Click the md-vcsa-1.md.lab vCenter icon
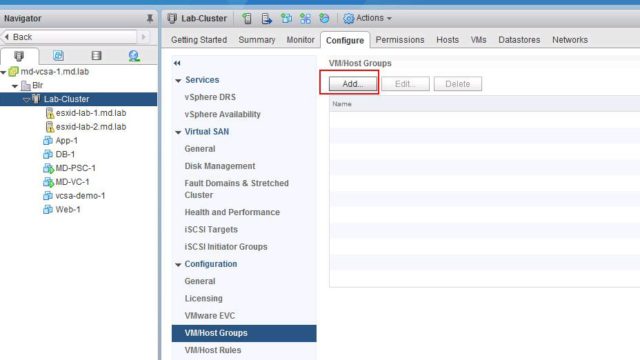Image resolution: width=640 pixels, height=360 pixels. [x=13, y=71]
